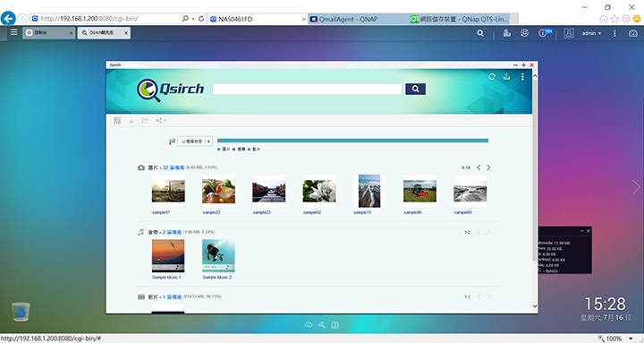Viewport: 644px width, 343px height.
Task: Go to the next QTS desktop page arrow
Action: click(636, 187)
